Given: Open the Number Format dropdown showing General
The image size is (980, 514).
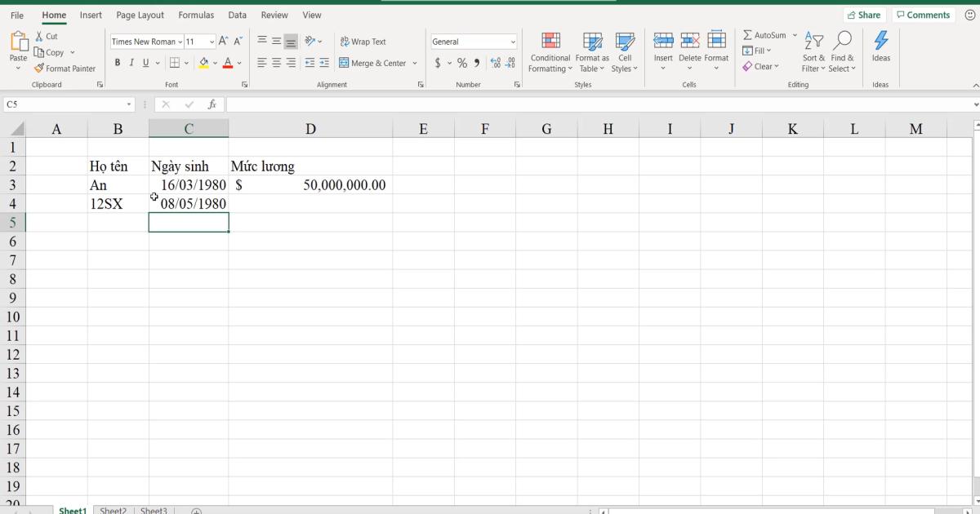Looking at the screenshot, I should [474, 41].
